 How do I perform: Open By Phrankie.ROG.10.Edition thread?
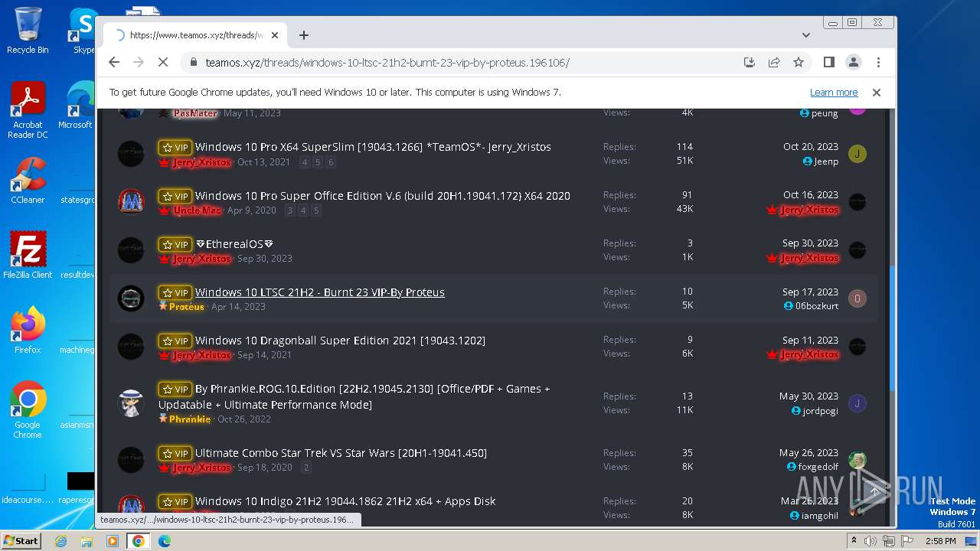tap(354, 396)
